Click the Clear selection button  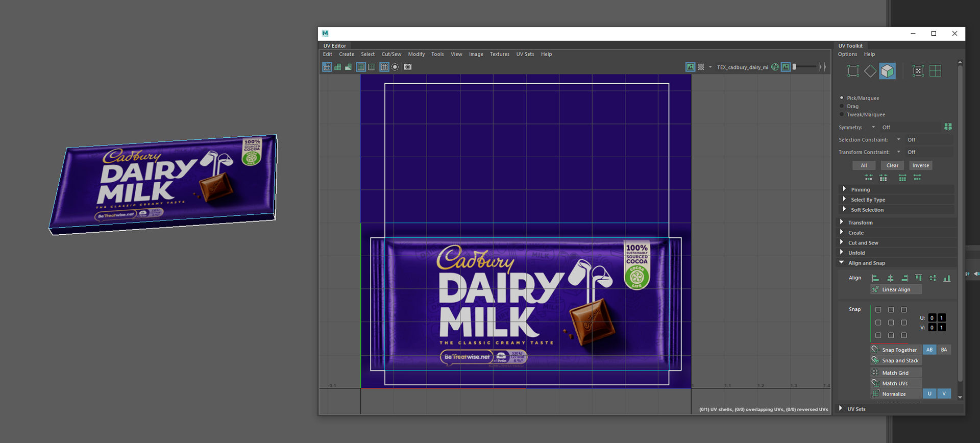892,165
